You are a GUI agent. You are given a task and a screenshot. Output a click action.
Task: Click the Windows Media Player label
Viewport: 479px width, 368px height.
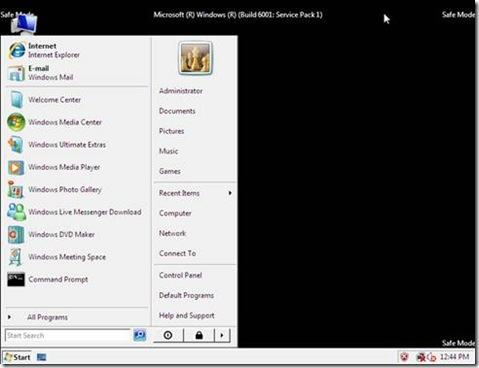64,167
